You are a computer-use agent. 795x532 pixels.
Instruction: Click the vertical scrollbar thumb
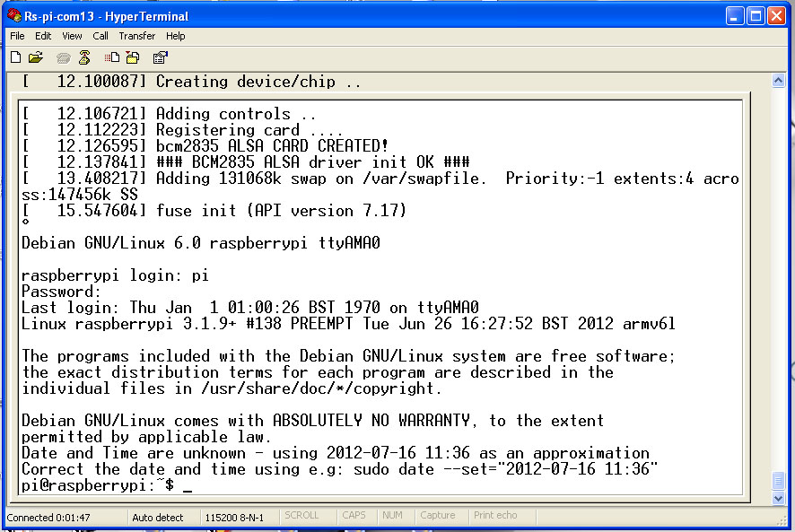click(x=778, y=481)
